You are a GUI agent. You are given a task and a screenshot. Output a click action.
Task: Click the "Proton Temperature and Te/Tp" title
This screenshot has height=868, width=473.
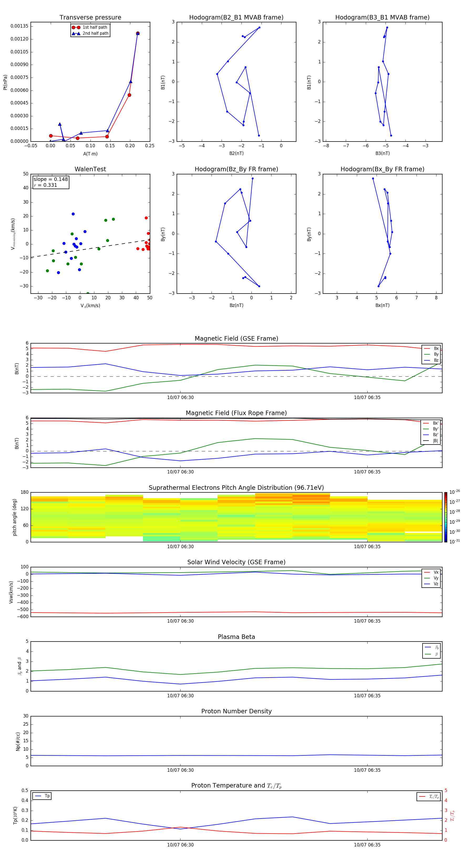[236, 785]
